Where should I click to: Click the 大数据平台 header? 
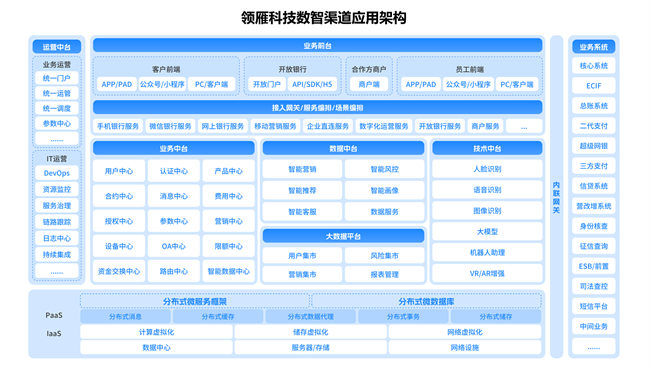point(343,236)
